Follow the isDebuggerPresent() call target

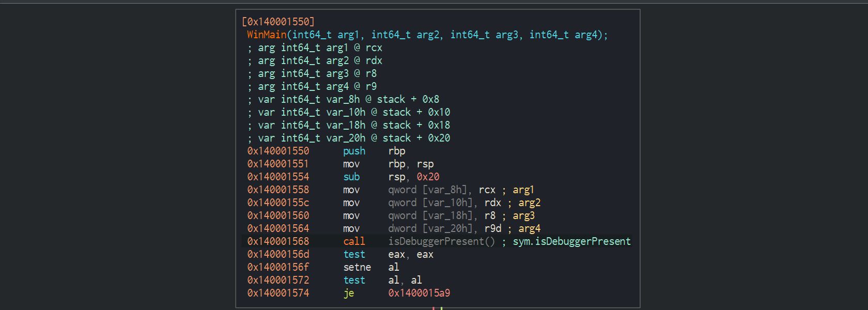tap(441, 241)
